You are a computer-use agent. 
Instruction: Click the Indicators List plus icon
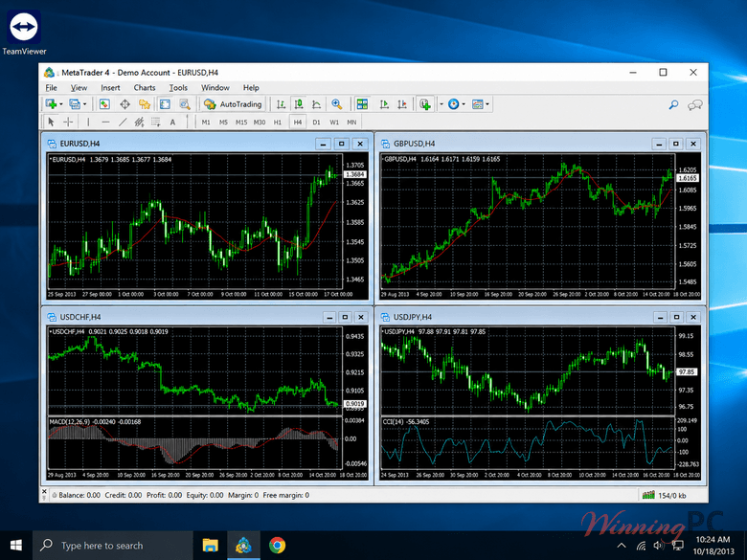[x=425, y=103]
